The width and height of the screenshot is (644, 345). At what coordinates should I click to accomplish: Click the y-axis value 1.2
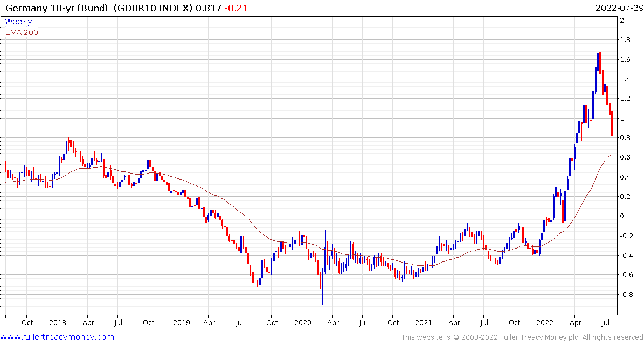tap(626, 99)
